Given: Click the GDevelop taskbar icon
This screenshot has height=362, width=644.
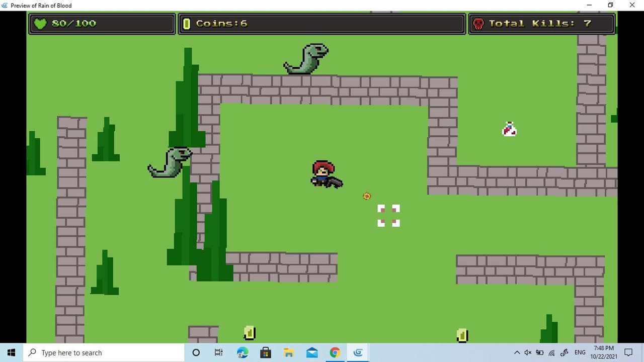Looking at the screenshot, I should click(x=358, y=352).
